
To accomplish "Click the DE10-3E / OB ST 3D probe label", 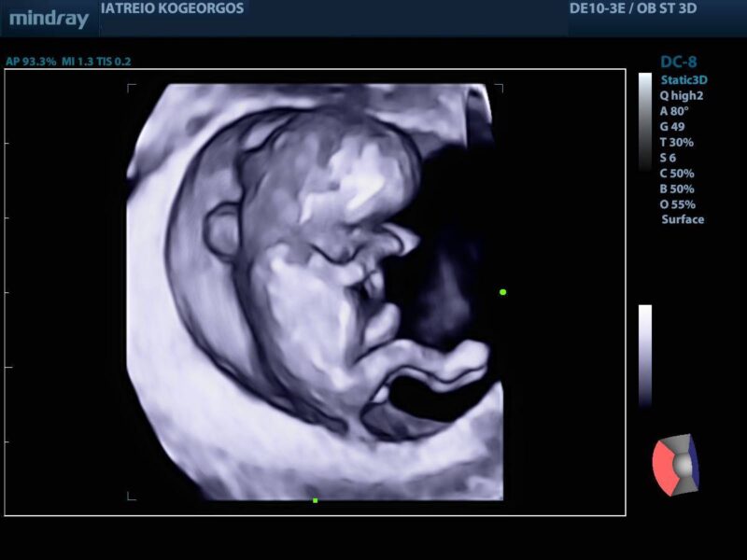I will pos(633,8).
